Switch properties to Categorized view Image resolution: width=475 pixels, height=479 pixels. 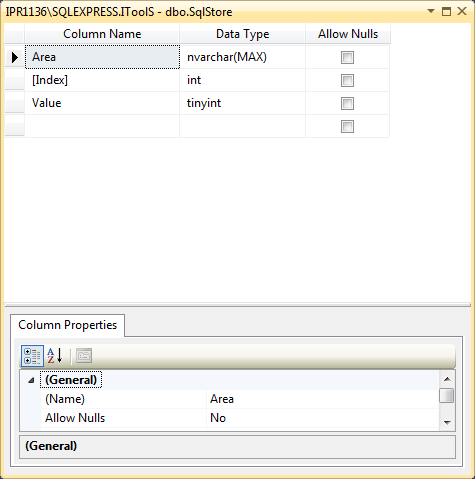click(x=32, y=356)
